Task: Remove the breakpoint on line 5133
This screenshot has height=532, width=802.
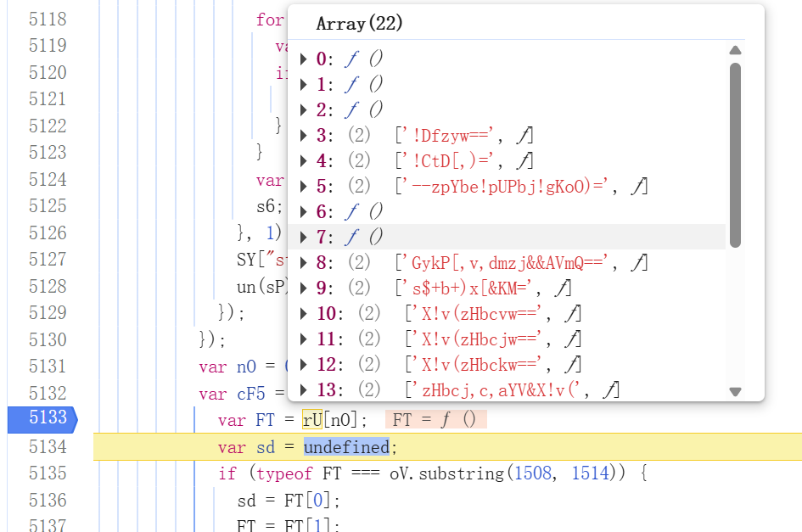Action: point(41,420)
